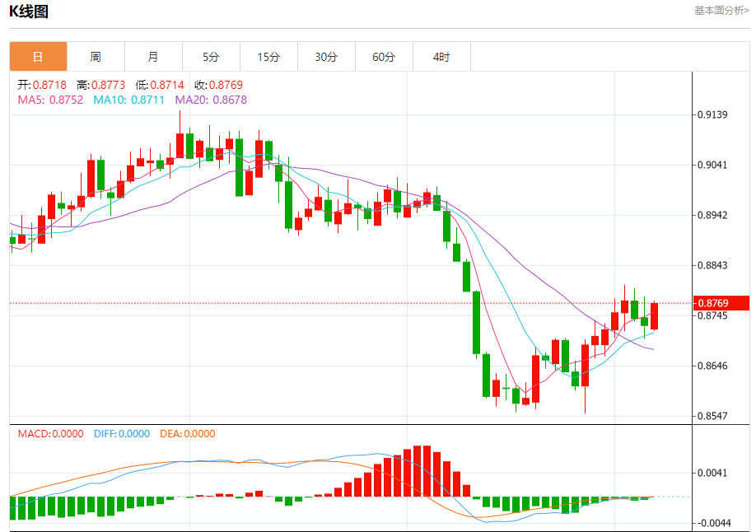
Task: Click the 0.8942 price axis label
Action: [x=712, y=215]
